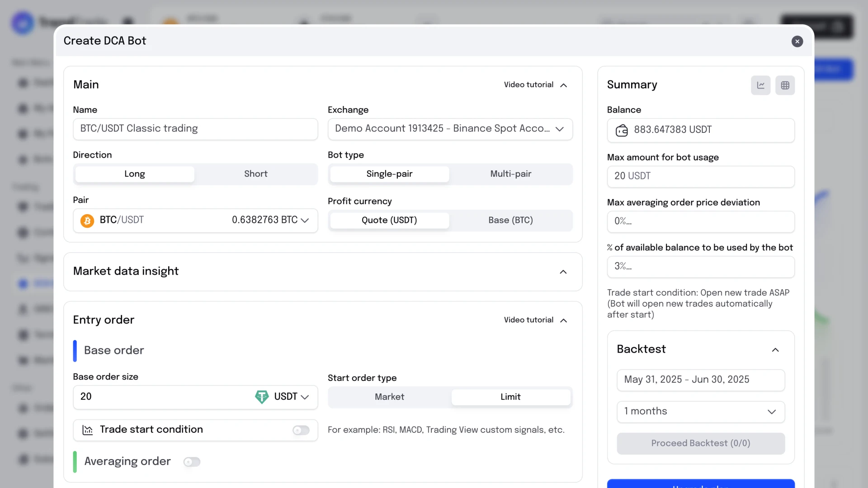Viewport: 868px width, 488px height.
Task: Click the bot Name input field
Action: point(195,129)
